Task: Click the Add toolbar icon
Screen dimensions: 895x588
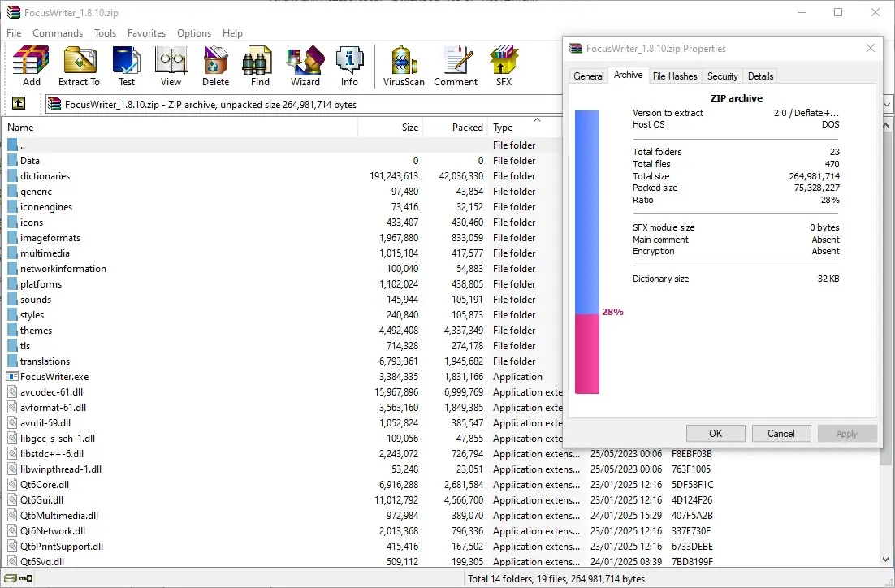Action: tap(31, 67)
